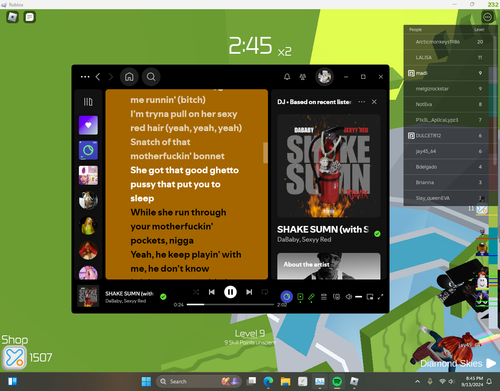500x391 pixels.
Task: Open Friend Activity icon
Action: 303,77
